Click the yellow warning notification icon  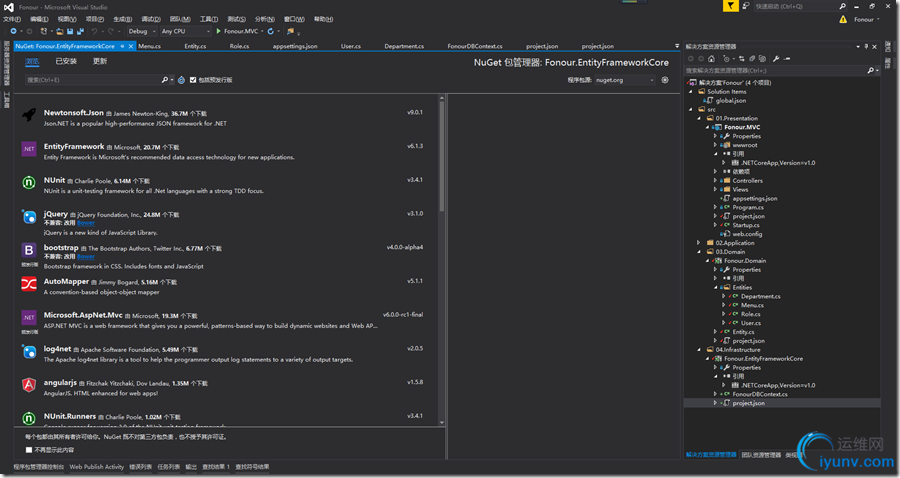click(x=843, y=19)
